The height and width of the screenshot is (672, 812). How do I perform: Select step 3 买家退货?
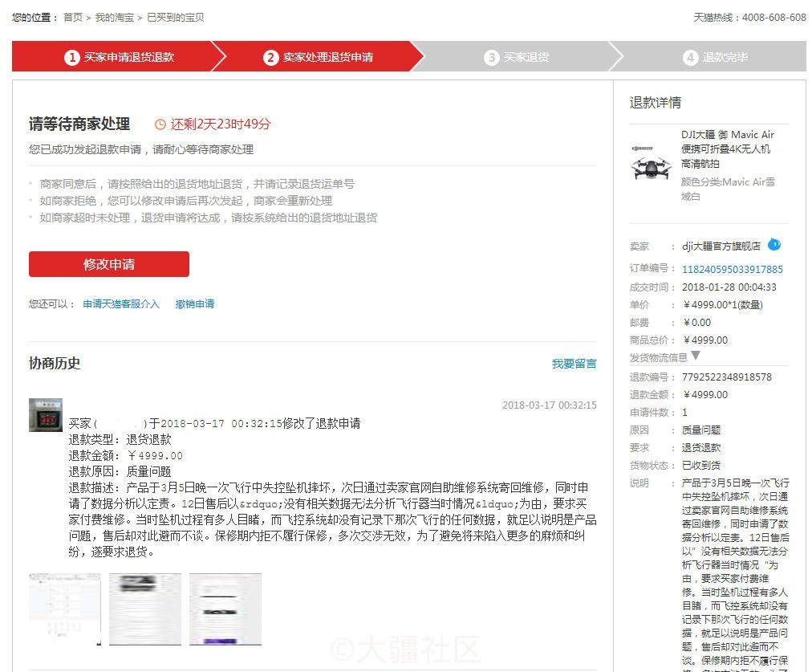pos(516,57)
